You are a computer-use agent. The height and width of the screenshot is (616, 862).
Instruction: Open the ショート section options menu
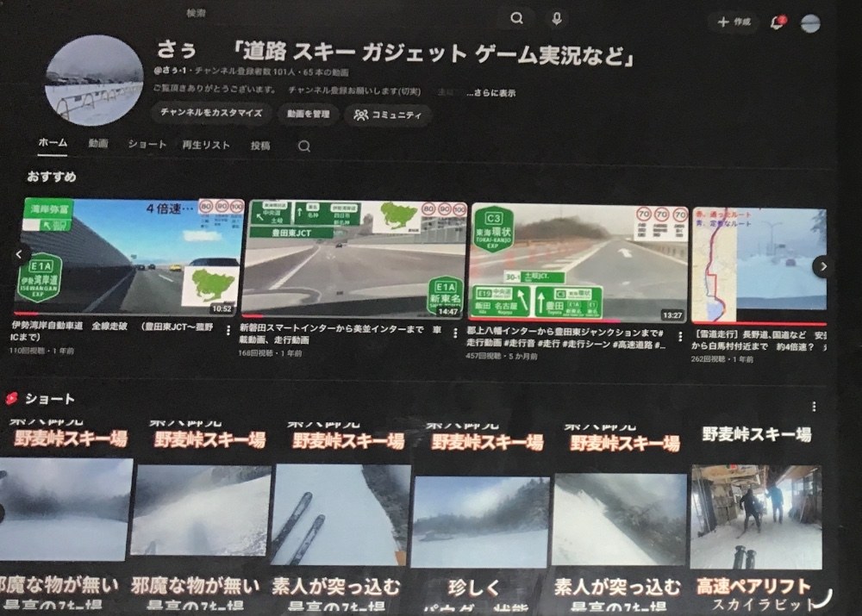coord(814,407)
